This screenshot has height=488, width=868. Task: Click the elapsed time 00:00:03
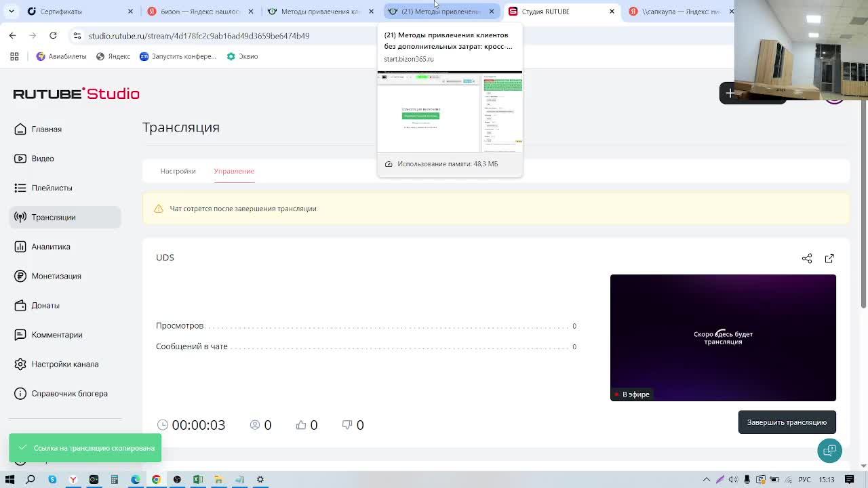[x=198, y=425]
